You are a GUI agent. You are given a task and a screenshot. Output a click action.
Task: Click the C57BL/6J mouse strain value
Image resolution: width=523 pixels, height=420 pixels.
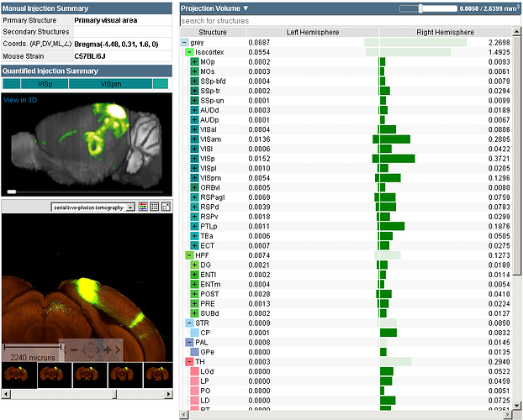[90, 56]
